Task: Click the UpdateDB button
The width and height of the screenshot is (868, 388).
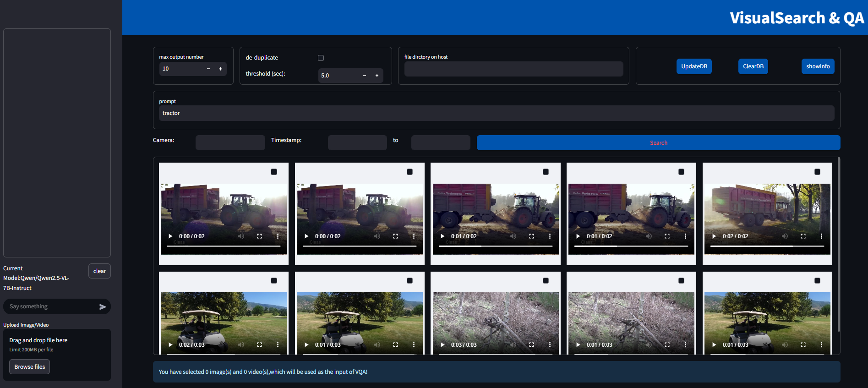Action: [694, 66]
